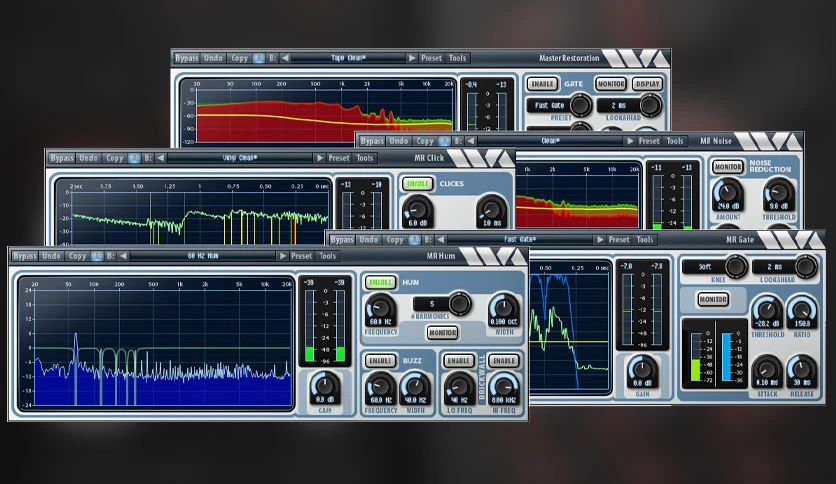Click Undo in the MR Hum window

51,256
